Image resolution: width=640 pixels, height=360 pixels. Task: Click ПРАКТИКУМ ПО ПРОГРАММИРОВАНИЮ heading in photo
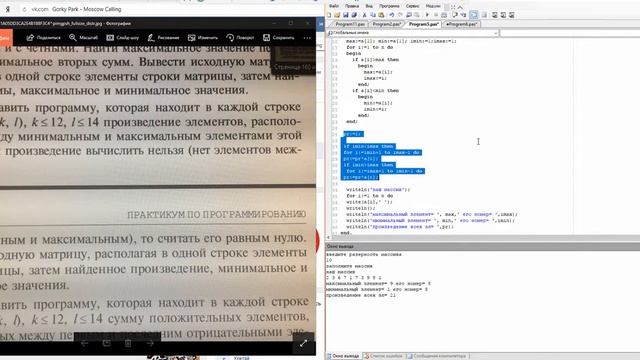click(216, 214)
